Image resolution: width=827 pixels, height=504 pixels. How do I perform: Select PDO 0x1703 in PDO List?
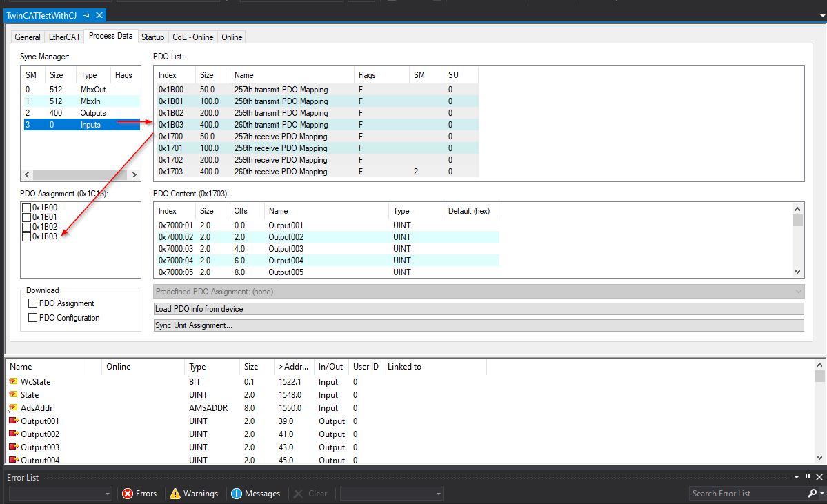coord(317,172)
